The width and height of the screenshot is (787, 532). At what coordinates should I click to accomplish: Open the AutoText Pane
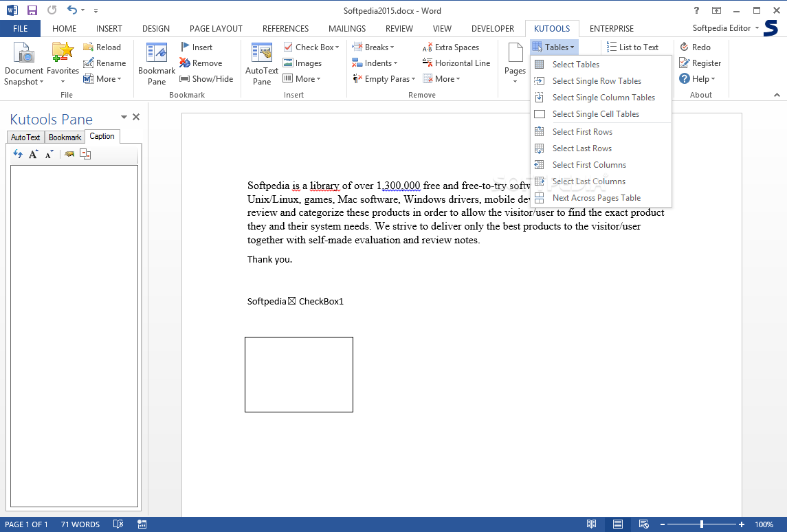coord(261,64)
